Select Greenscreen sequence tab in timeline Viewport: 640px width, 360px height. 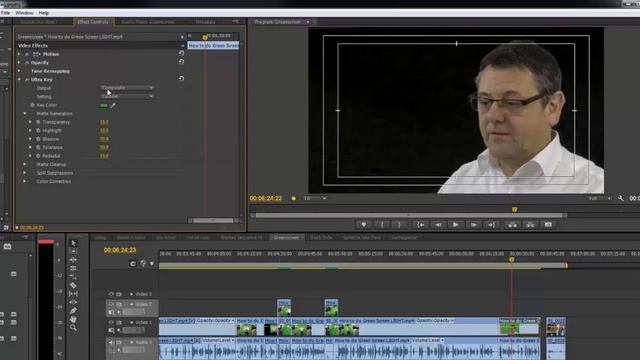[x=286, y=238]
